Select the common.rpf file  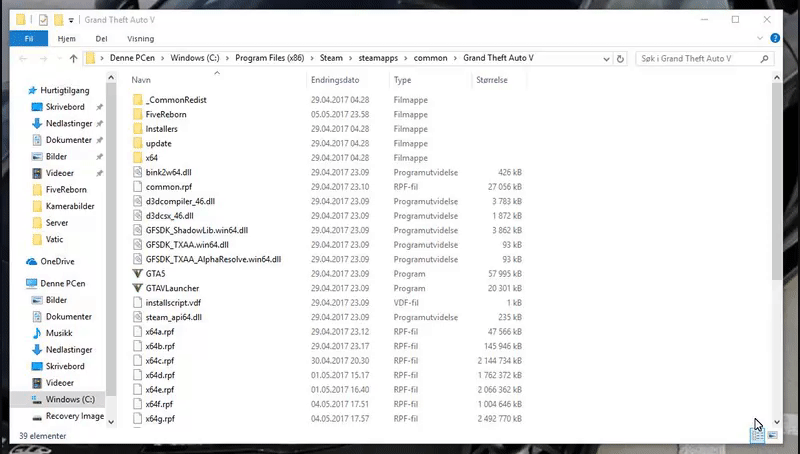(x=168, y=187)
